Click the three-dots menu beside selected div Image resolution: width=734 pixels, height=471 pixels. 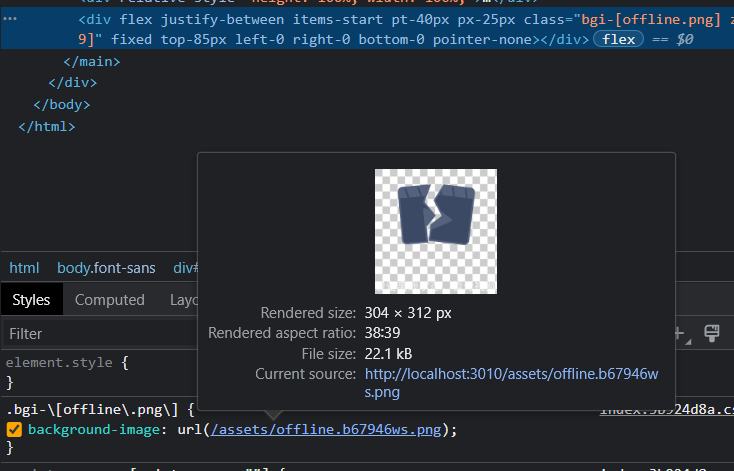pos(10,19)
